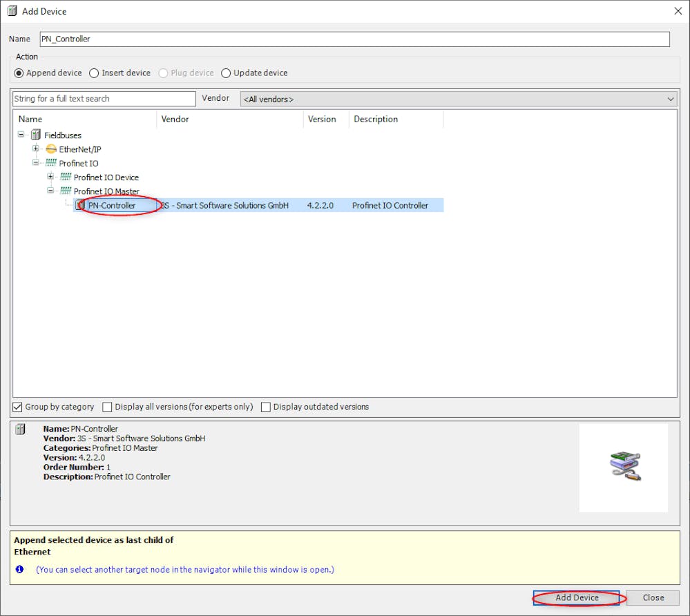Click the PN-Controller device icon

pos(80,205)
